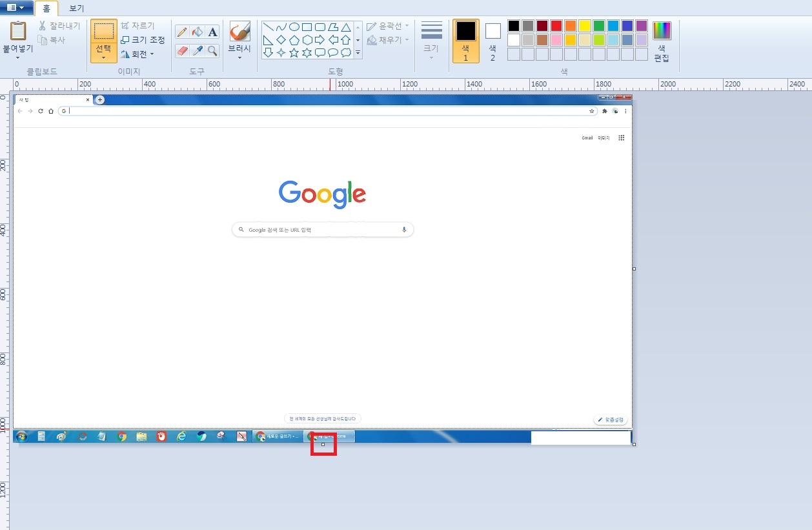Screen dimensions: 812x530
Task: Switch to the 홈 ribbon tab
Action: coord(46,8)
